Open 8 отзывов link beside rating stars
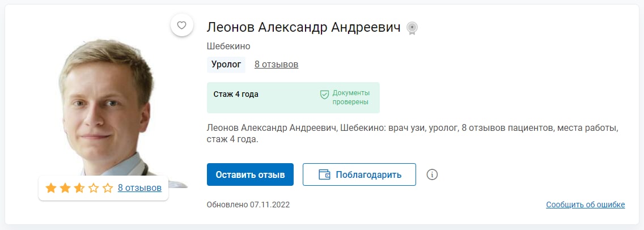Image resolution: width=644 pixels, height=230 pixels. pyautogui.click(x=139, y=188)
